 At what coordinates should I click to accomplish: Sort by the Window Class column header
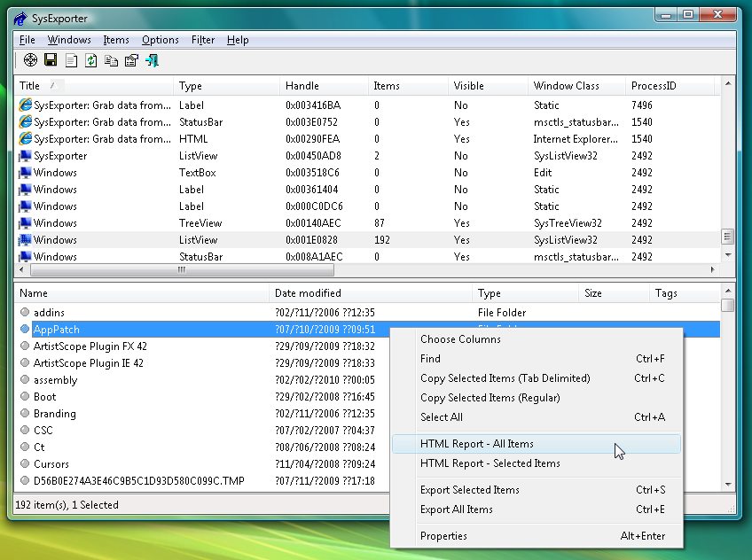576,86
